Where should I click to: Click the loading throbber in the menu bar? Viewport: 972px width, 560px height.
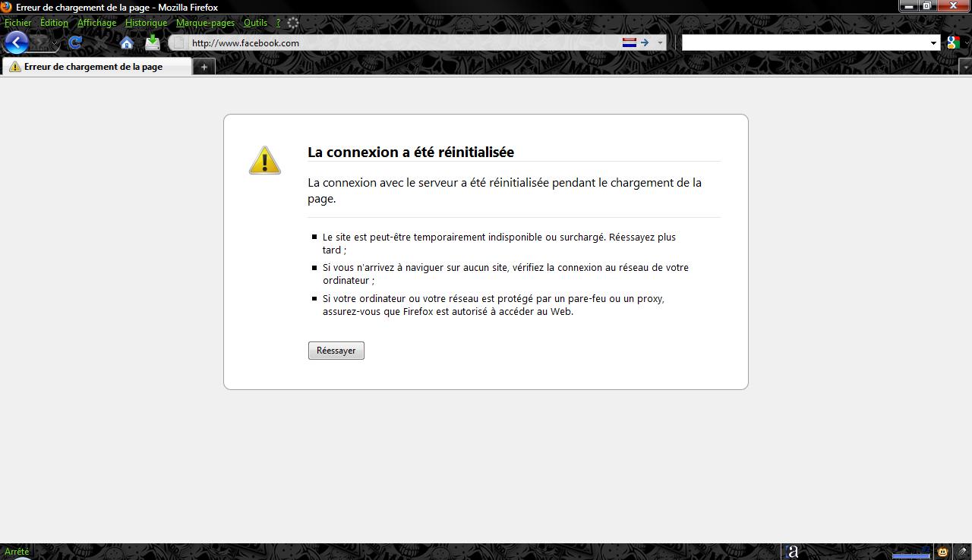pyautogui.click(x=293, y=23)
